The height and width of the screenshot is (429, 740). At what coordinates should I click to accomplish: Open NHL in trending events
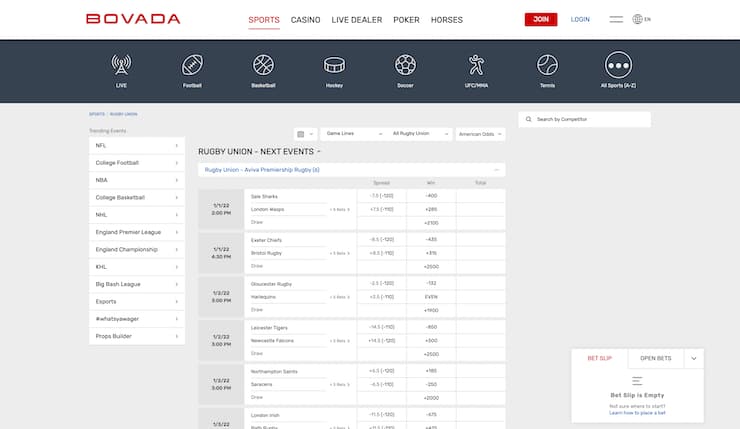coord(136,215)
